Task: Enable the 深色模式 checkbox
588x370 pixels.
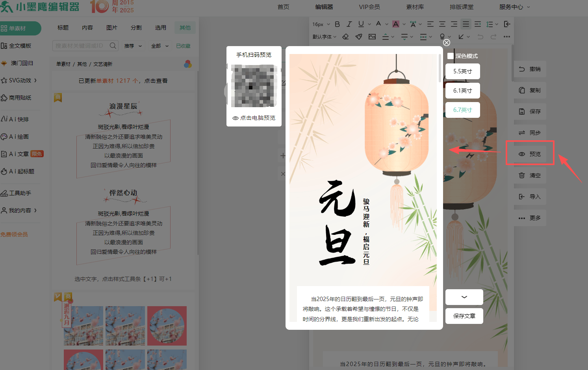Action: pyautogui.click(x=451, y=56)
